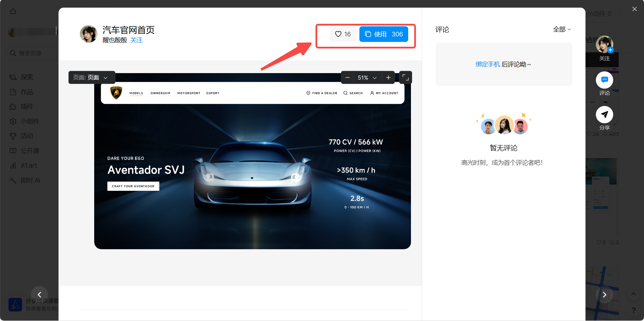Open the 51% zoom level dropdown
Image resolution: width=644 pixels, height=321 pixels.
(x=367, y=78)
